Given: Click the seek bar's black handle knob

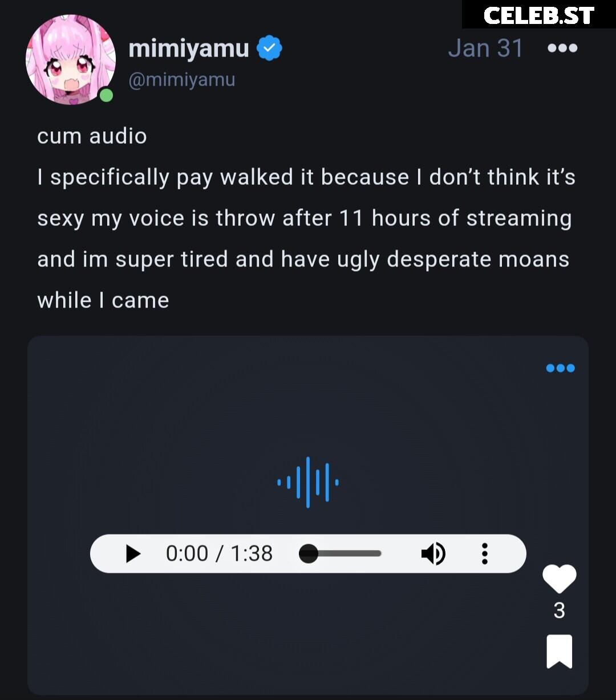Looking at the screenshot, I should pyautogui.click(x=309, y=553).
